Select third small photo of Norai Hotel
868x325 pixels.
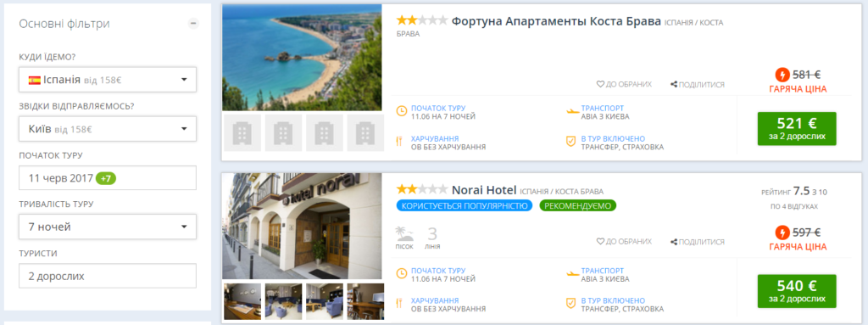(x=325, y=301)
